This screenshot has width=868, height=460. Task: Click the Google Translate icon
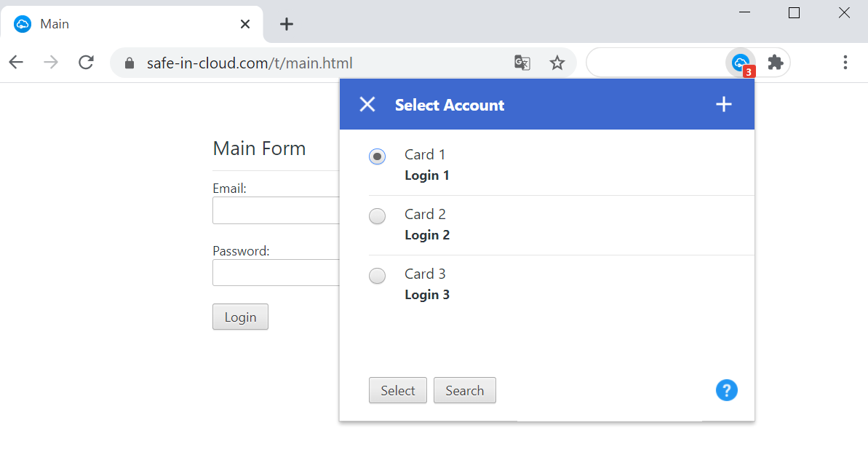coord(522,63)
